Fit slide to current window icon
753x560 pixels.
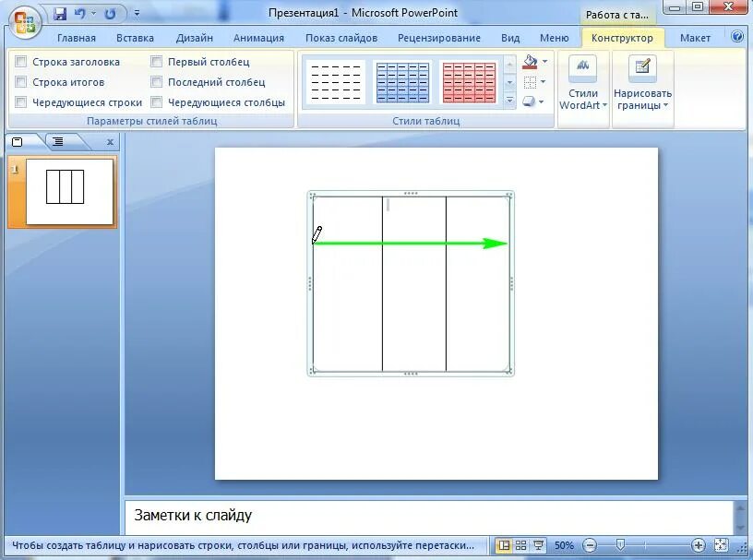pos(721,545)
